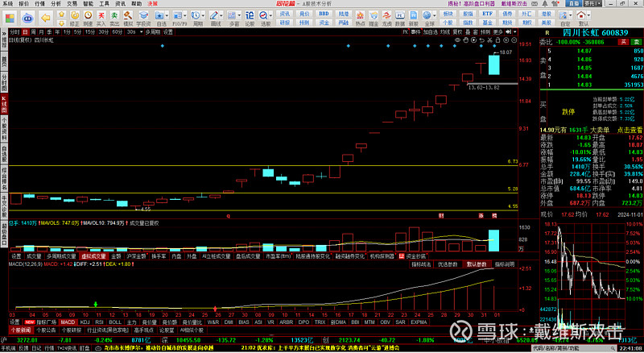644x353 pixels.
Task: Open 自选 dropdown arrow
Action: [167, 15]
